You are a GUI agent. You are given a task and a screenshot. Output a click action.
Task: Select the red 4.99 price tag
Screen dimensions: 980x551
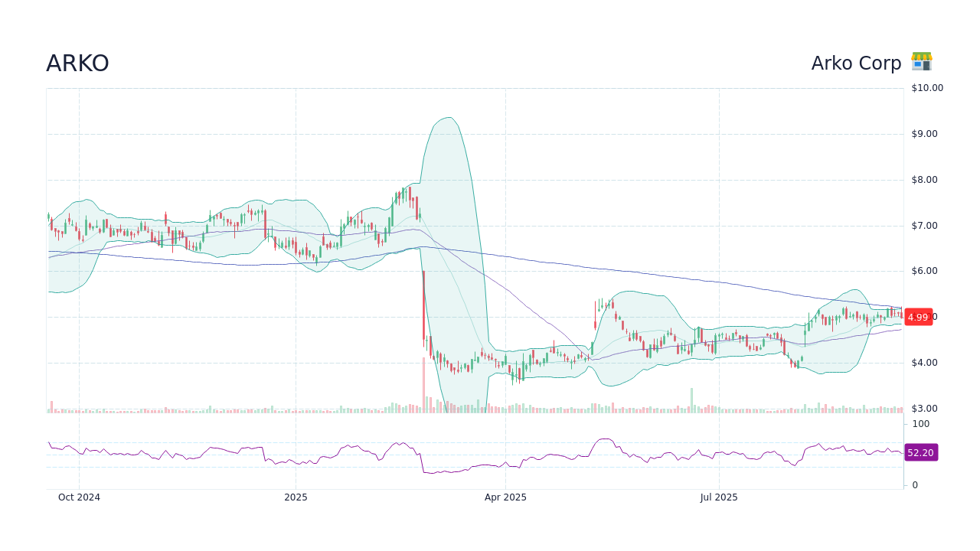(x=918, y=317)
